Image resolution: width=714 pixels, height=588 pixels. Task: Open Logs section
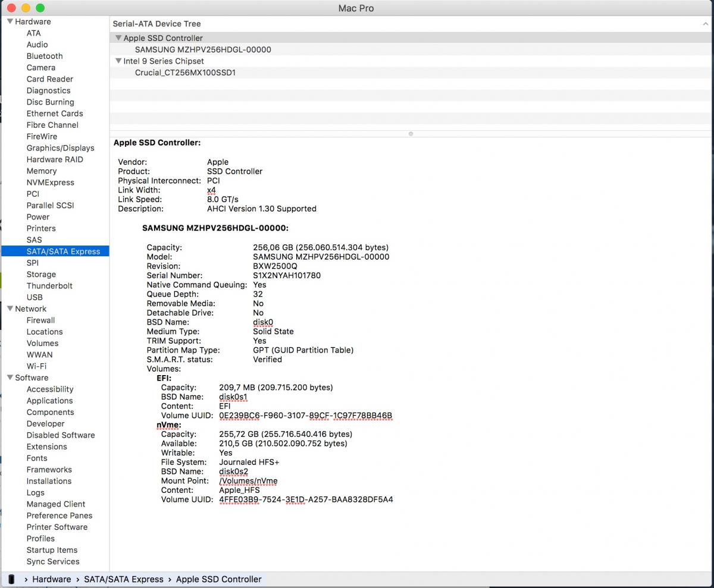point(36,493)
